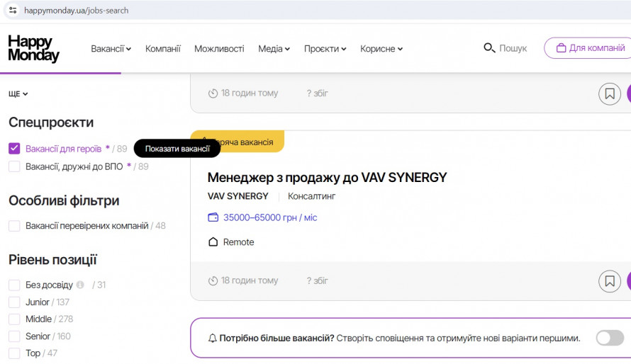Screen dimensions: 631x364
Task: Uncheck the Вакансії для героїв checkbox
Action: coord(14,149)
